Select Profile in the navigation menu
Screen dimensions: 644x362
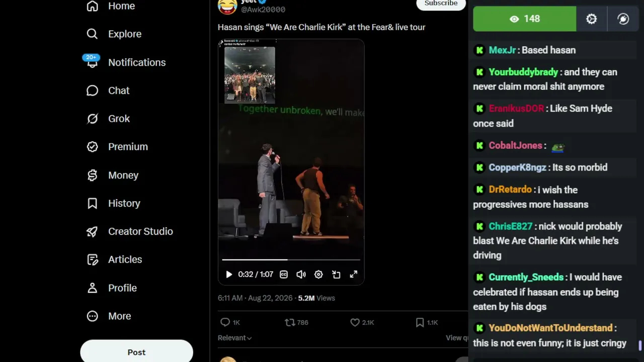point(122,288)
